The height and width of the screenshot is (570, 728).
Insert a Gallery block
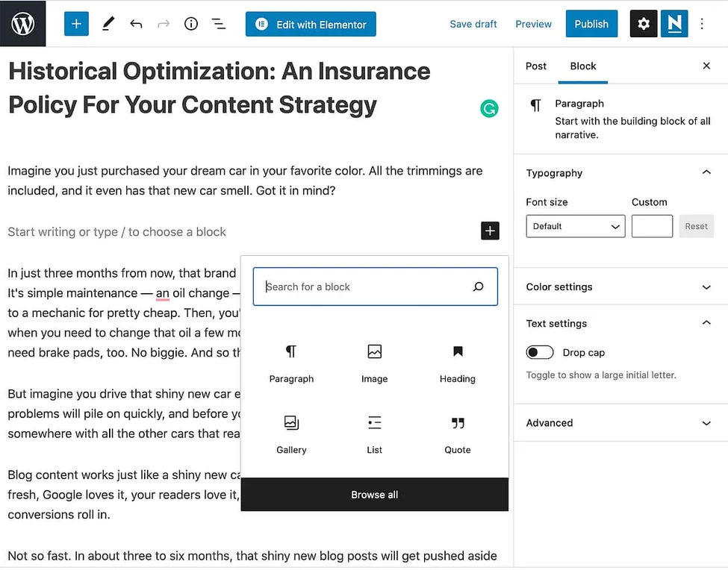291,434
